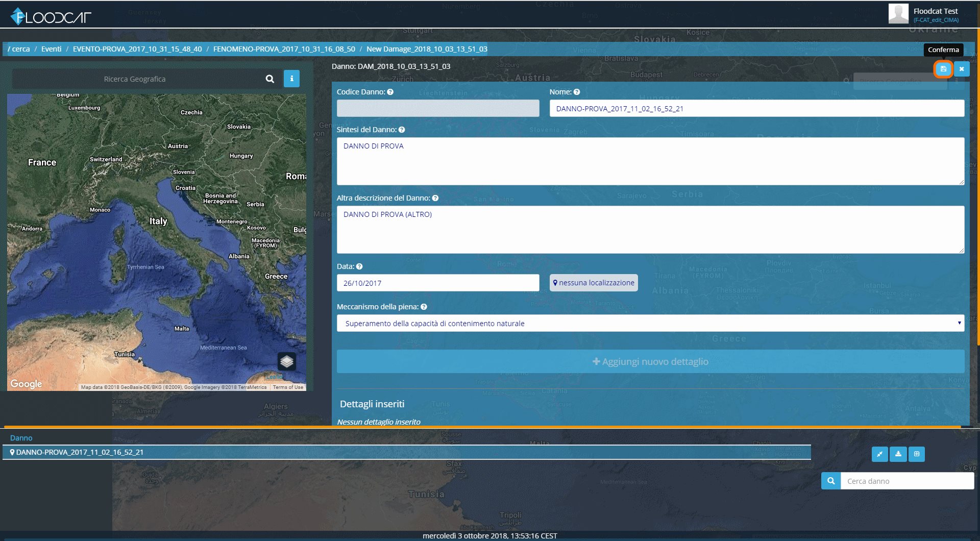The image size is (980, 541).
Task: Click nessuna localizzazione button
Action: [x=594, y=283]
